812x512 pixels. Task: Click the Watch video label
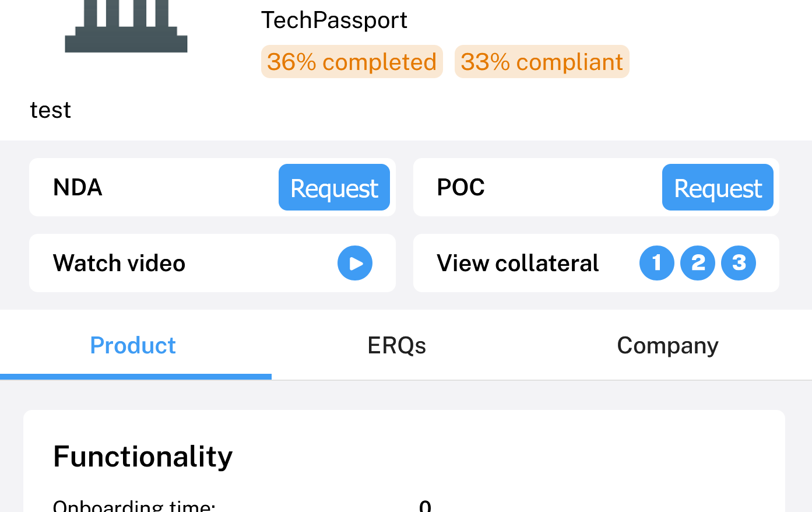click(119, 263)
